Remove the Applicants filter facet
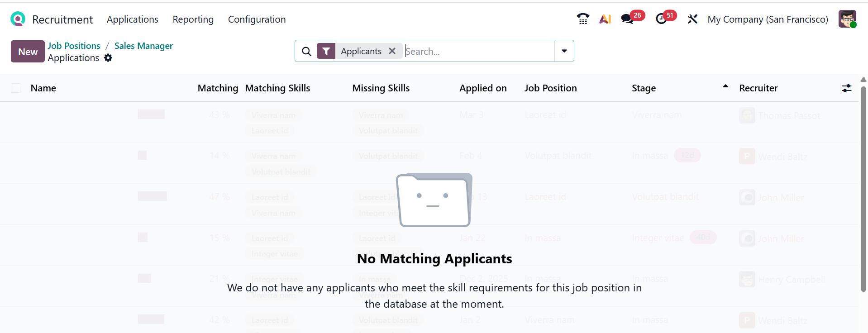868x333 pixels. (392, 51)
